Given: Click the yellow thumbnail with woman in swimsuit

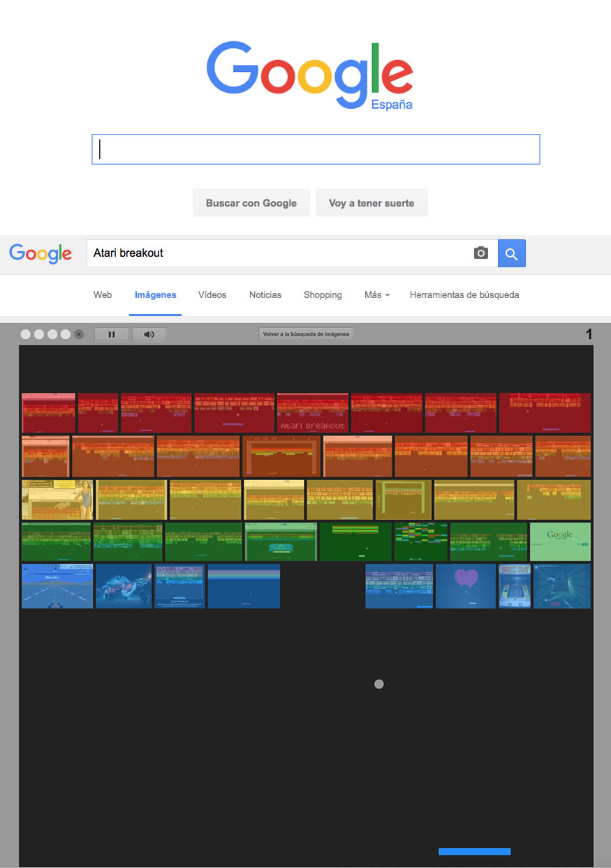Looking at the screenshot, I should coord(57,500).
